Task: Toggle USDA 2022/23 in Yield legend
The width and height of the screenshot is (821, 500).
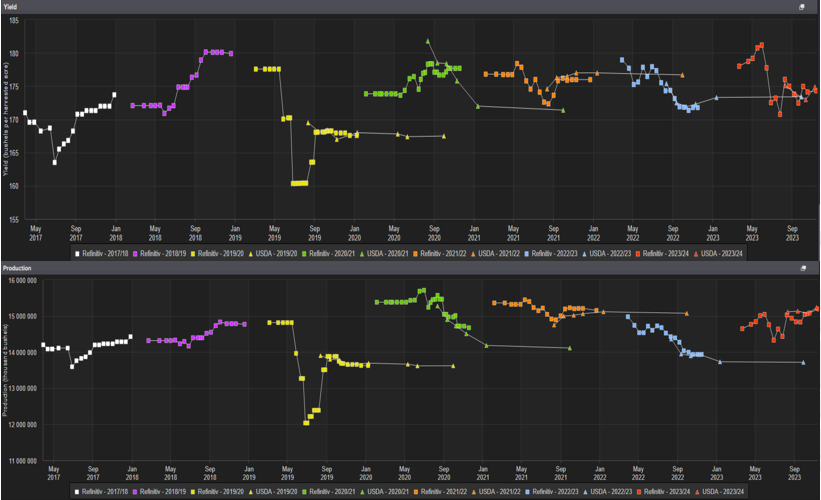Action: tap(606, 253)
